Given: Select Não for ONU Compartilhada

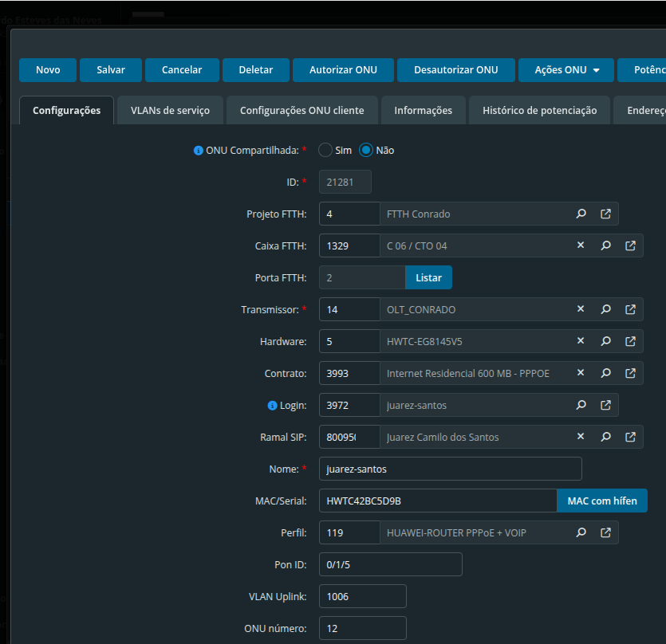Looking at the screenshot, I should (x=366, y=150).
